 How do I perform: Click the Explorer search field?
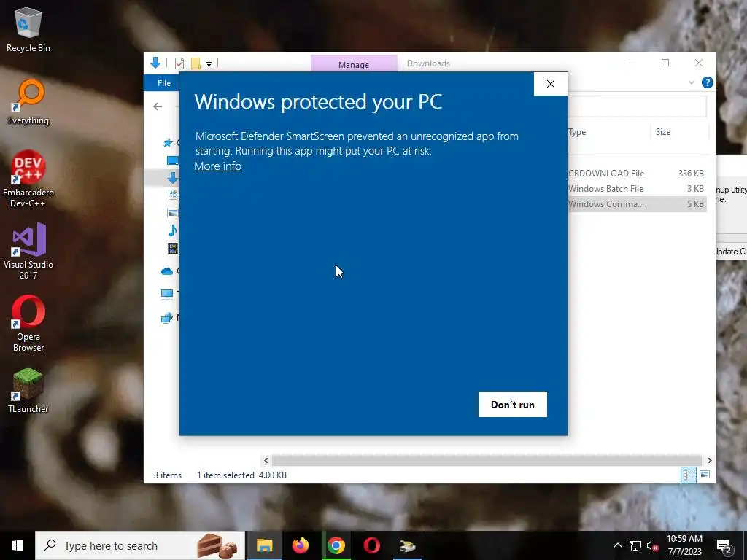click(x=637, y=106)
